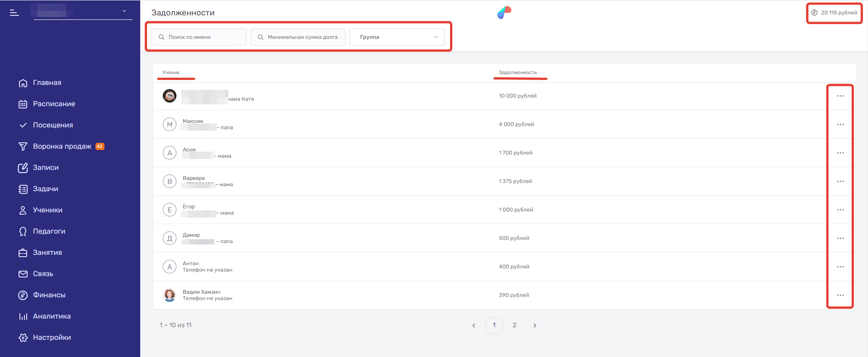
Task: Click the Минимальная сумма долга field
Action: [x=298, y=37]
